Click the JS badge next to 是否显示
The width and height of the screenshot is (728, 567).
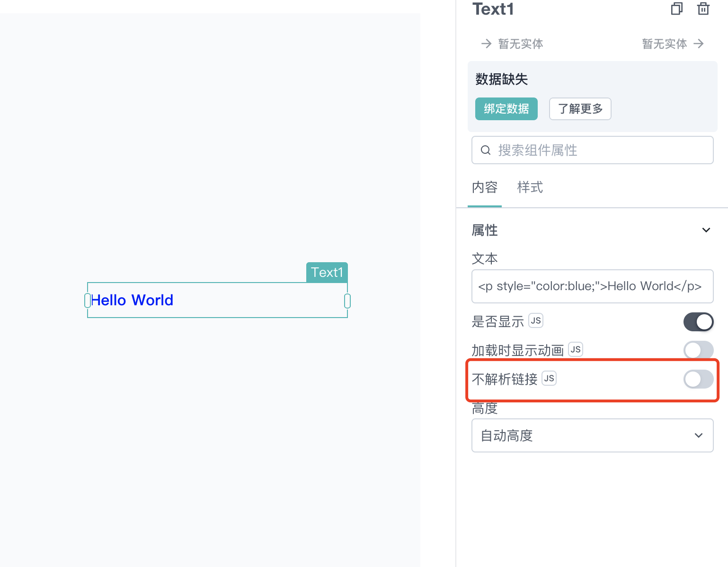[x=535, y=320]
